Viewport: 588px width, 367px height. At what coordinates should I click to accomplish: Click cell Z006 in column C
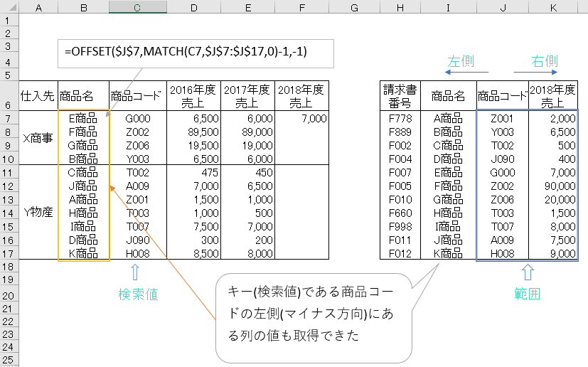point(138,146)
